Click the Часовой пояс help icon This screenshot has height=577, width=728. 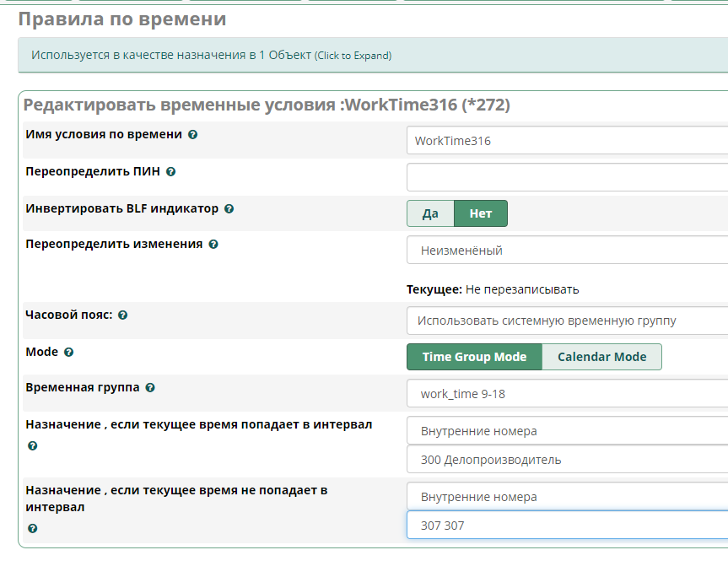(123, 315)
